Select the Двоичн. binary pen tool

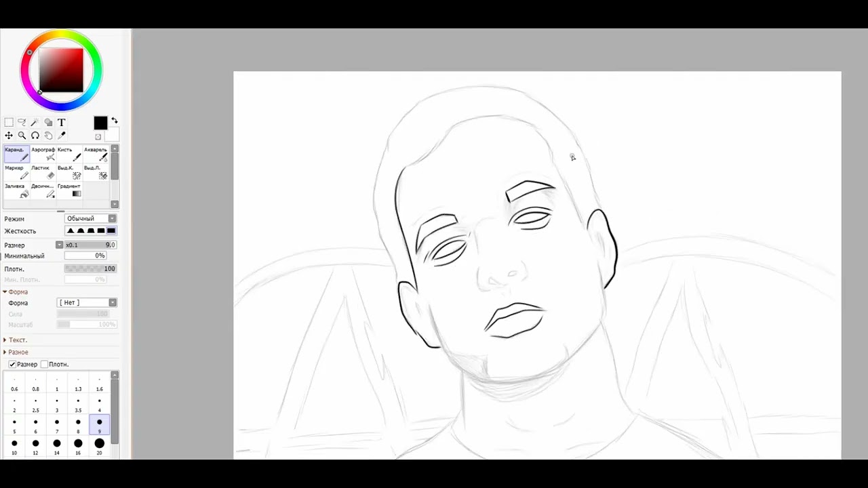pos(43,190)
